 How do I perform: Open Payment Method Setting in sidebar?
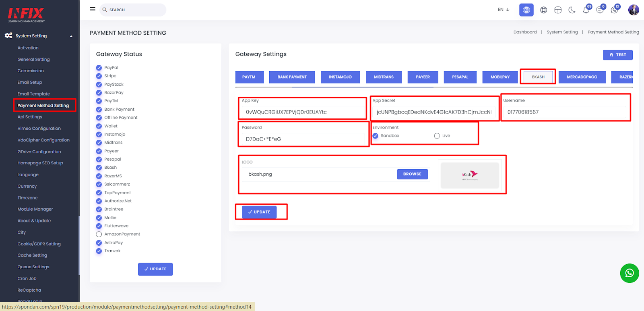tap(43, 106)
